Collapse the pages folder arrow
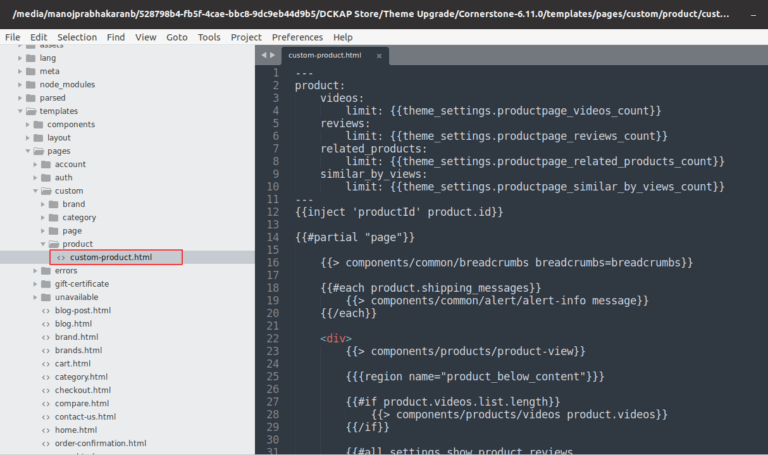The height and width of the screenshot is (455, 768). click(28, 151)
